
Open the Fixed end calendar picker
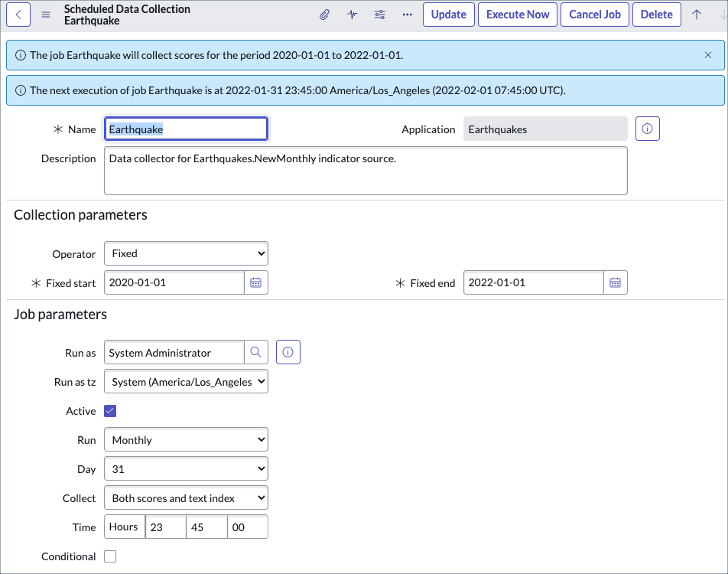pos(615,282)
